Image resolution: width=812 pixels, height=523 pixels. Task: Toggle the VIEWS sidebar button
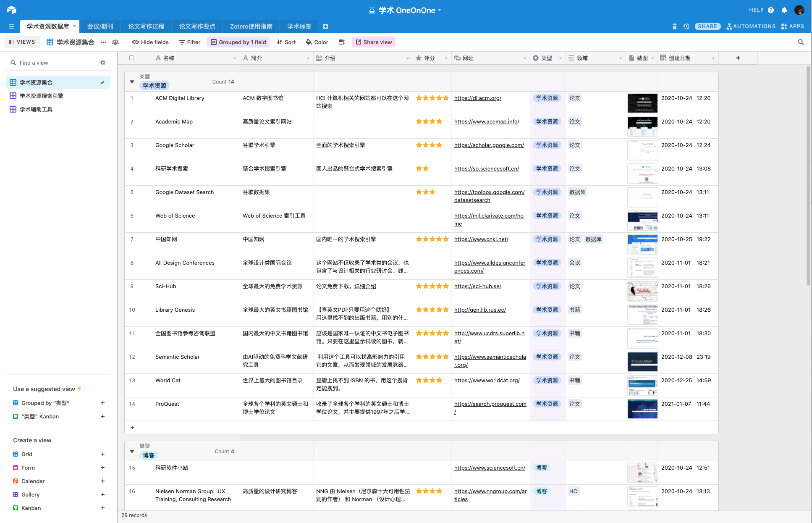click(22, 42)
